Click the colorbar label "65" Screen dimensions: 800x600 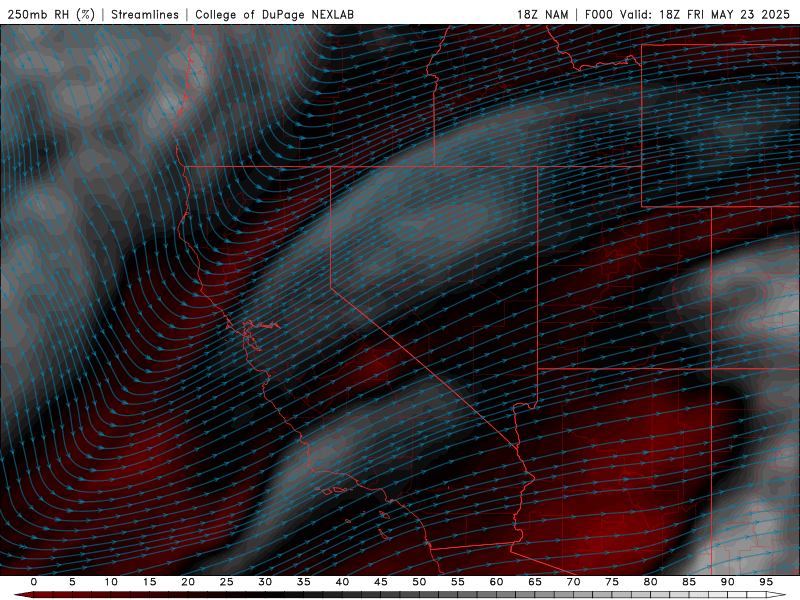(535, 582)
